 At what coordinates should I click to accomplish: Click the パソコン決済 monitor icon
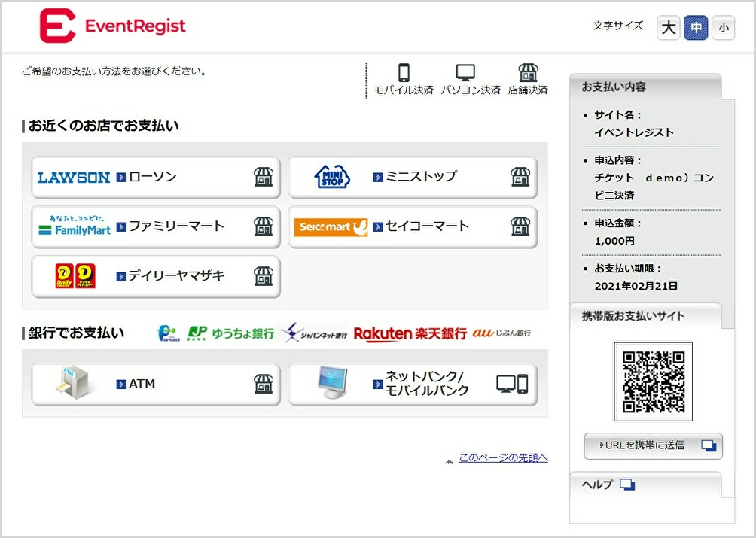click(x=465, y=73)
